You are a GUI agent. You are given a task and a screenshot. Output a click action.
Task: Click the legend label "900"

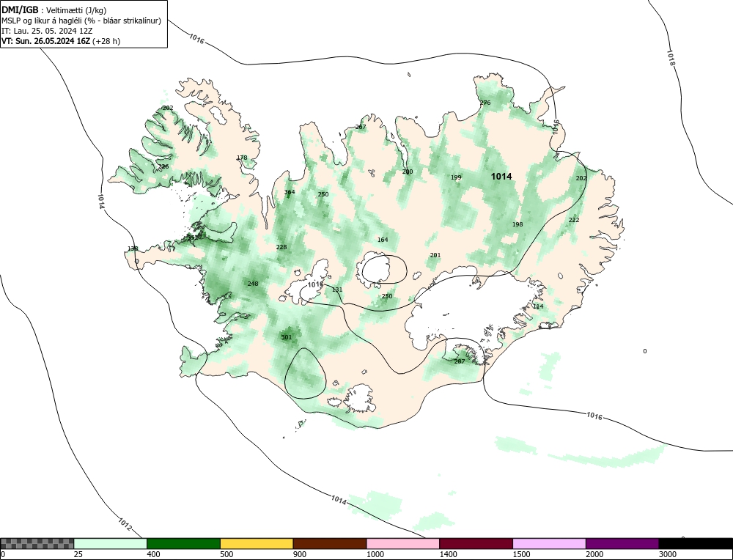(x=300, y=554)
